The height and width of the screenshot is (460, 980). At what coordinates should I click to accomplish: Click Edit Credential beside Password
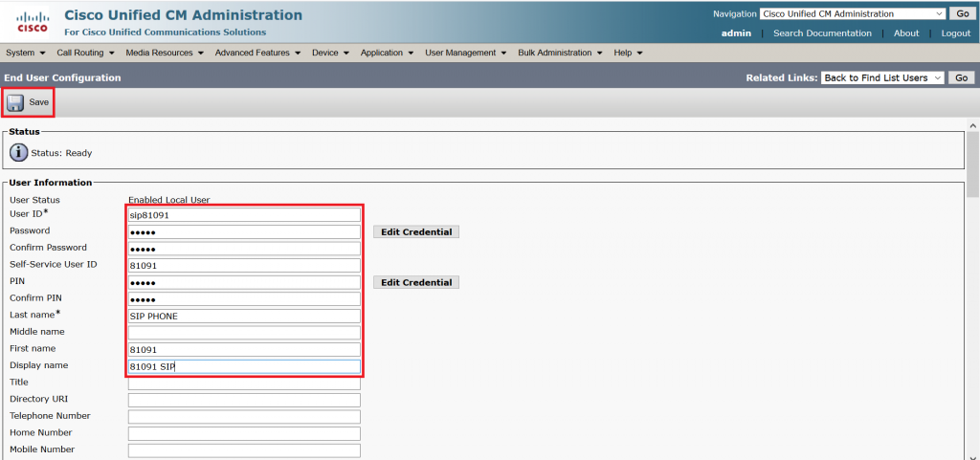click(416, 232)
